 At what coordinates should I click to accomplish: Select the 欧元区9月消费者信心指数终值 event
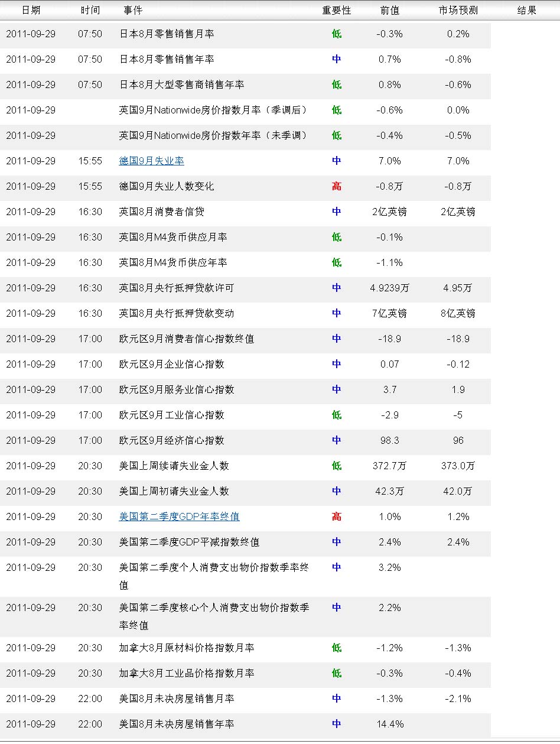pos(187,339)
